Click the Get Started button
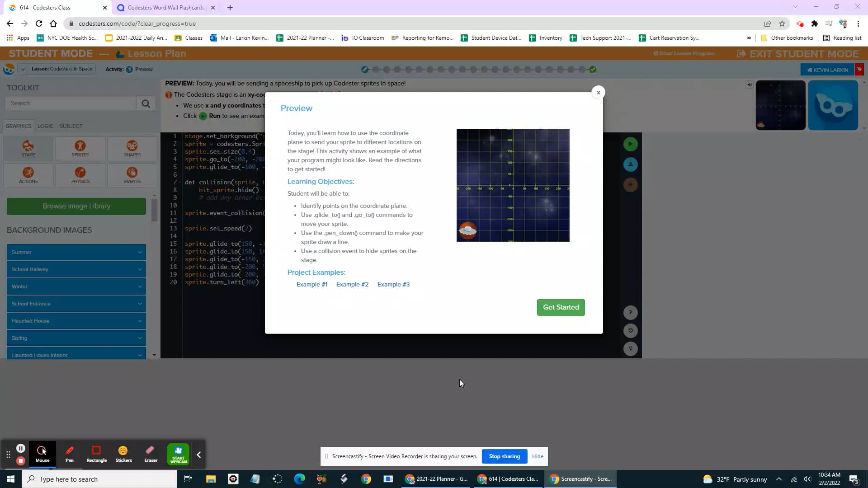 click(561, 307)
